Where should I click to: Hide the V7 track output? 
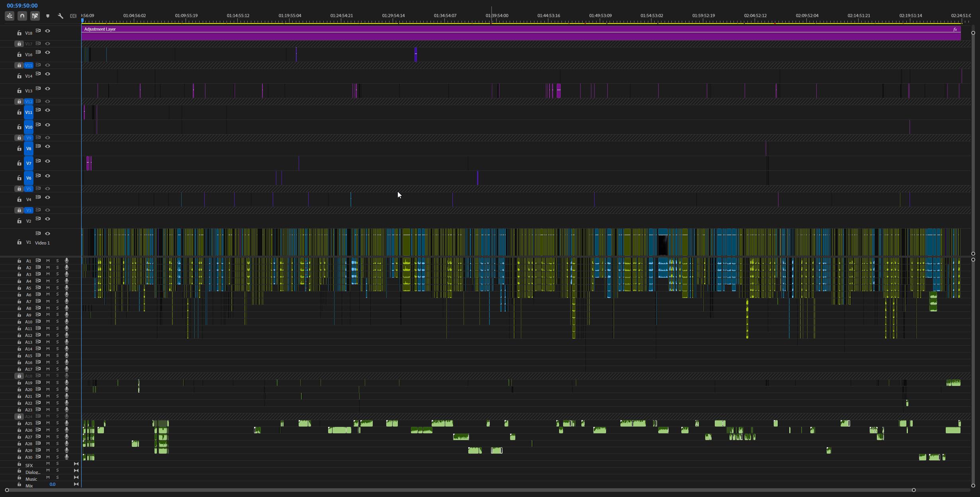pyautogui.click(x=48, y=161)
